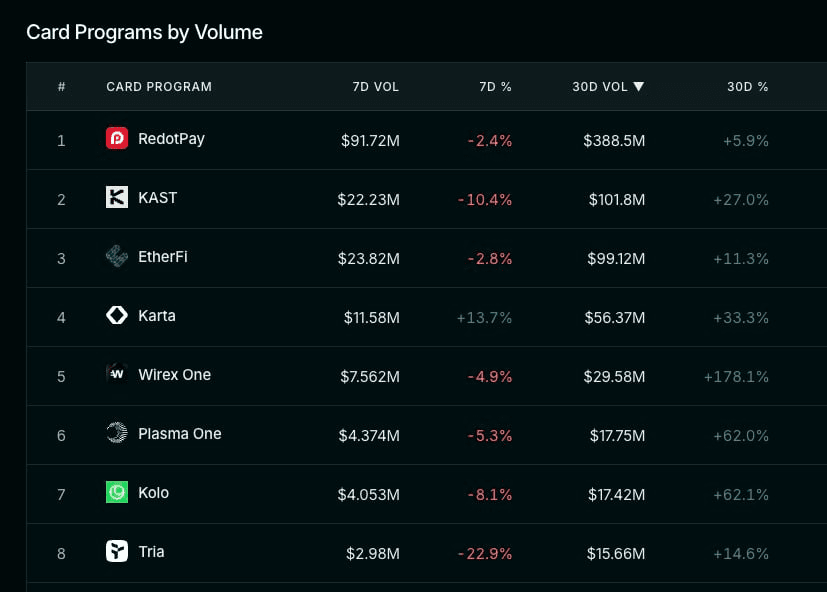Image resolution: width=827 pixels, height=592 pixels.
Task: Open the RedotPay card program
Action: tap(171, 139)
